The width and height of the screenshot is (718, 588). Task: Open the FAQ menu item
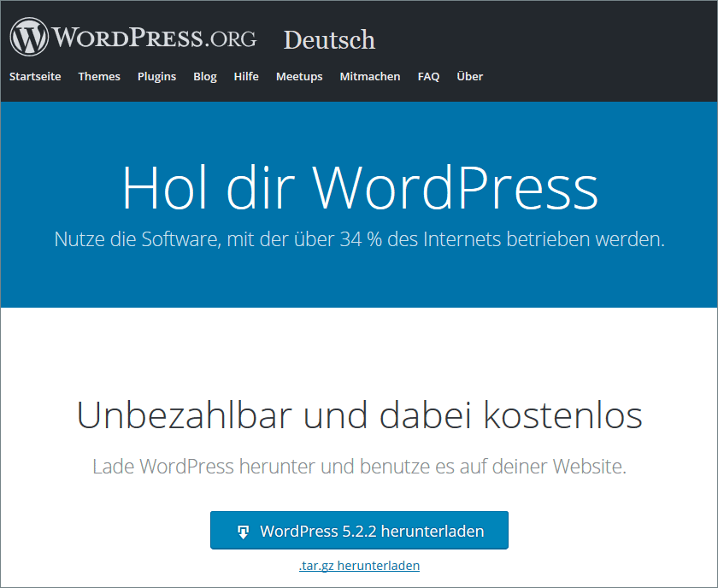point(428,76)
